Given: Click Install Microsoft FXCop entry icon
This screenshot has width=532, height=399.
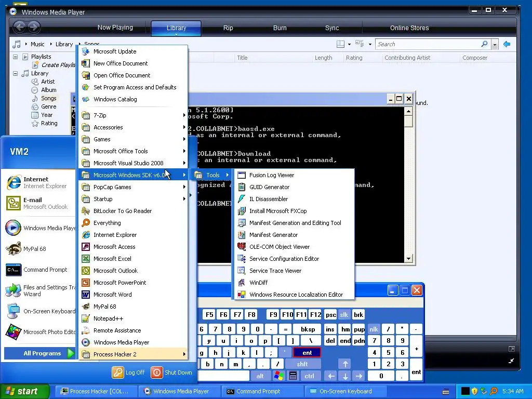Looking at the screenshot, I should pyautogui.click(x=242, y=211).
